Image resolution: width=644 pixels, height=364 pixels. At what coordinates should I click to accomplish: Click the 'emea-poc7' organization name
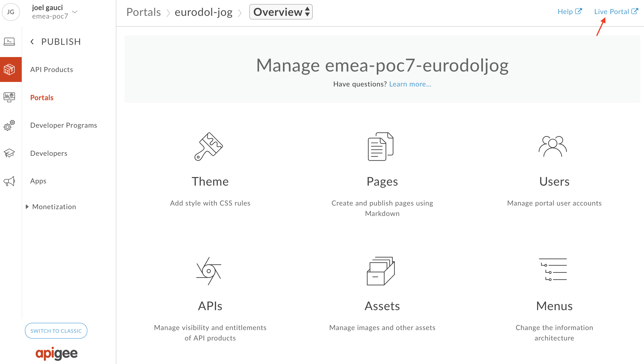coord(50,16)
